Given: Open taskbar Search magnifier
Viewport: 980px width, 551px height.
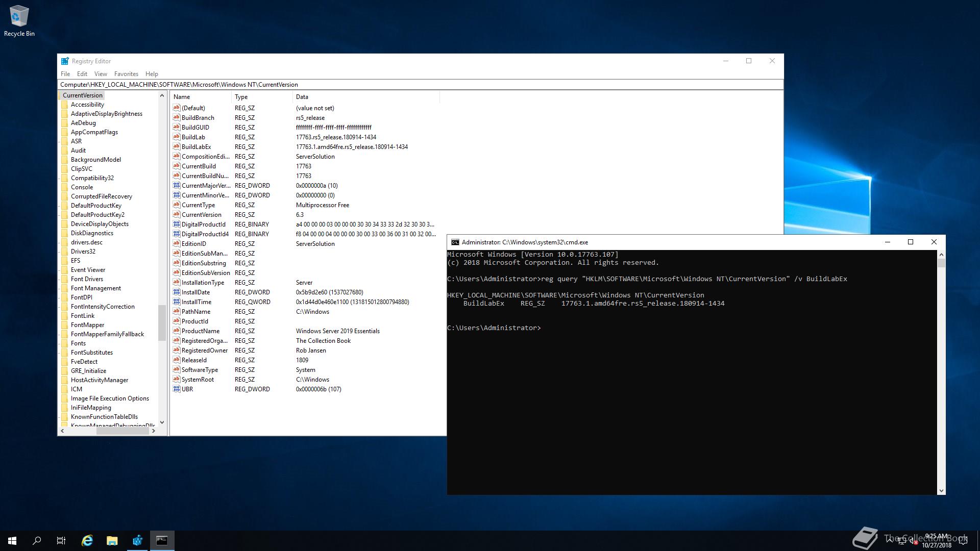Looking at the screenshot, I should coord(37,541).
